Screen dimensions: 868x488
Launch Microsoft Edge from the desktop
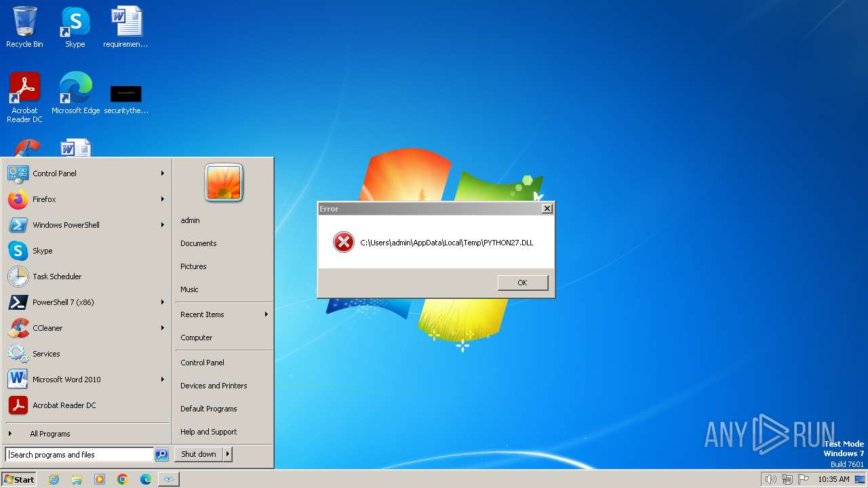click(x=75, y=93)
